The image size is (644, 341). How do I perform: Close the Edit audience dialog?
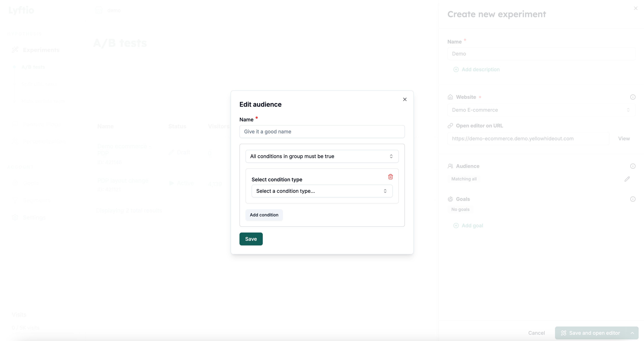[x=405, y=99]
